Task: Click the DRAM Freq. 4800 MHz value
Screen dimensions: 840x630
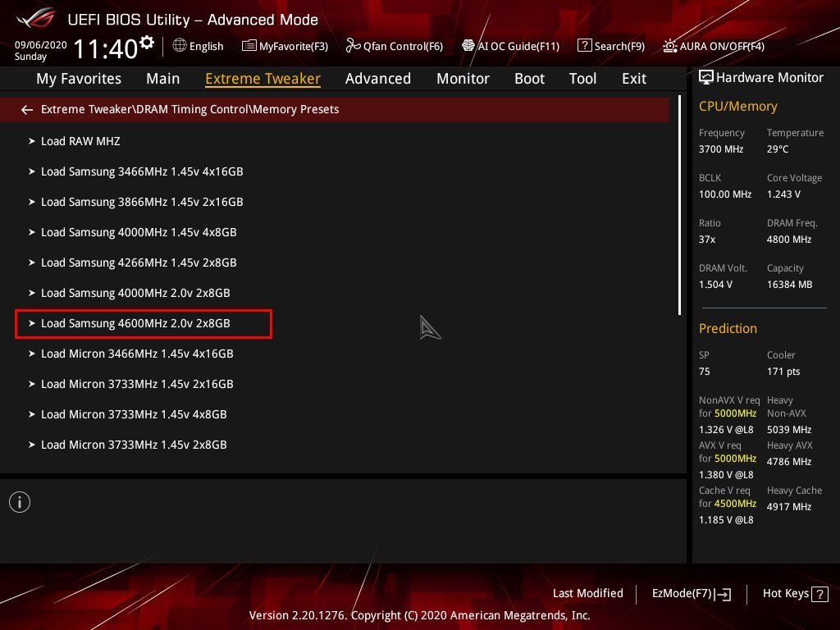Action: 788,240
